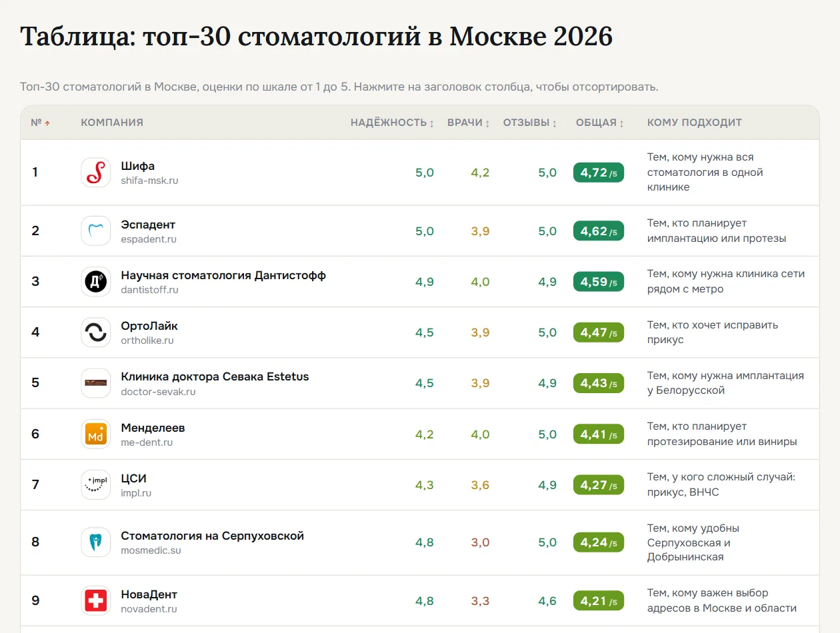
Task: Click the 4,47 overall score badge
Action: pyautogui.click(x=599, y=332)
